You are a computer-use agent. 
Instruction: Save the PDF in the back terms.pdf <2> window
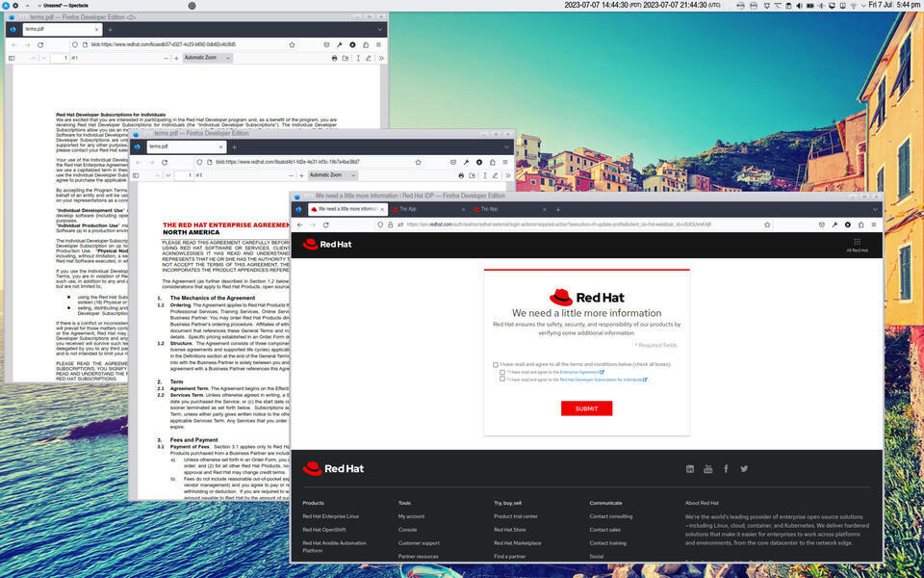click(346, 59)
